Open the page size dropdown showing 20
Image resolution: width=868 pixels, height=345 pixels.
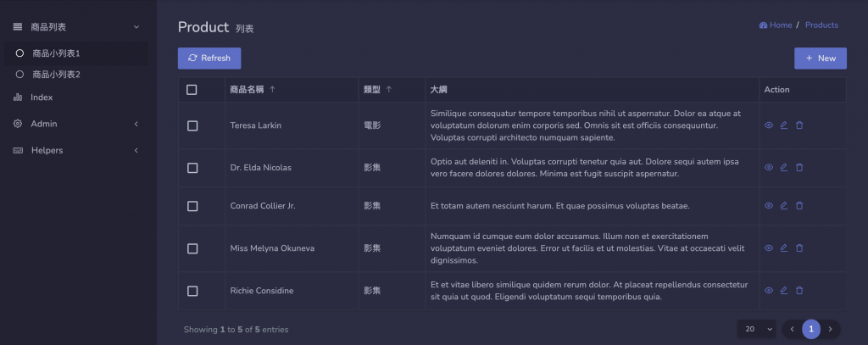click(757, 329)
